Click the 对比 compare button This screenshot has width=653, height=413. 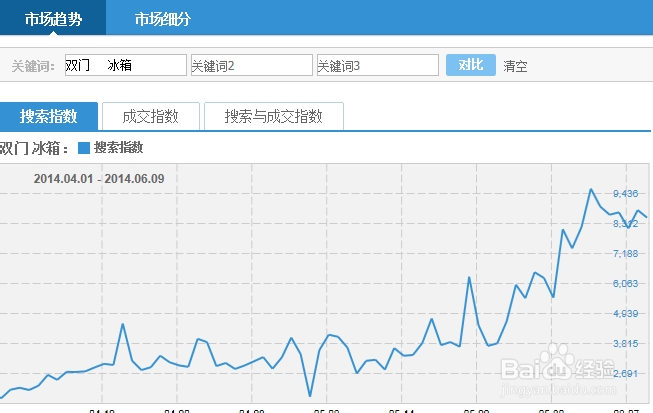click(471, 65)
